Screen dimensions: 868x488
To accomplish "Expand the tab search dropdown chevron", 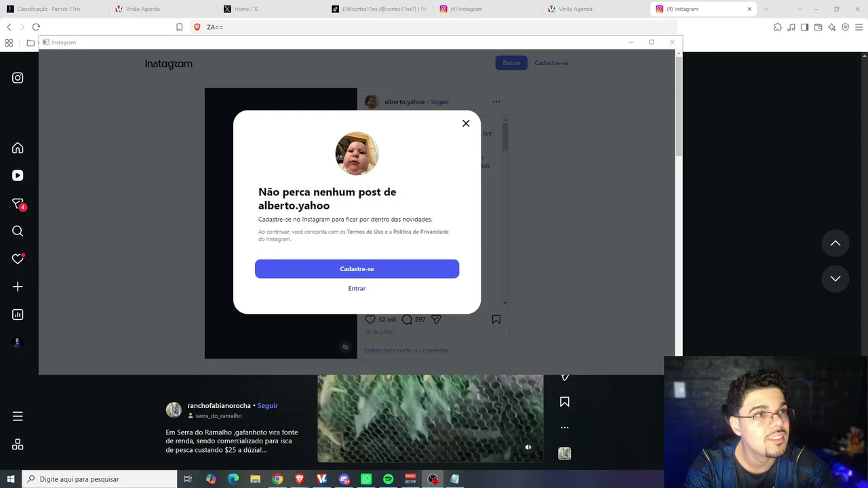I will click(x=800, y=9).
